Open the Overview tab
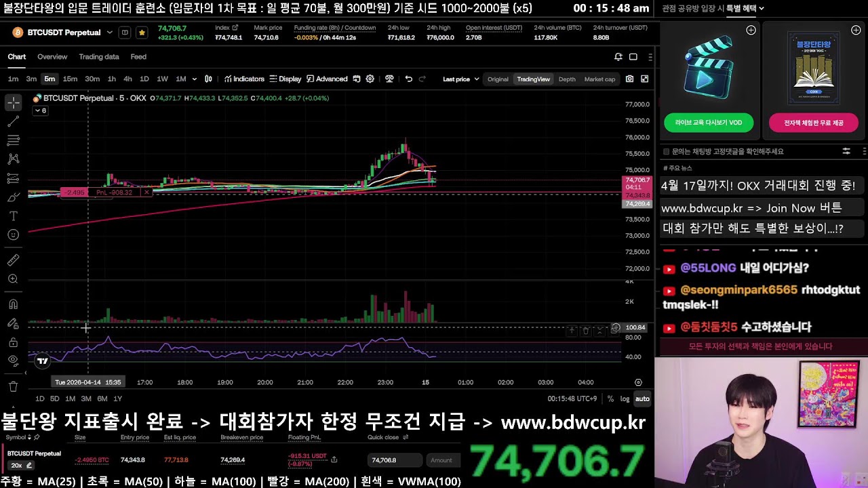The image size is (868, 488). tap(52, 57)
